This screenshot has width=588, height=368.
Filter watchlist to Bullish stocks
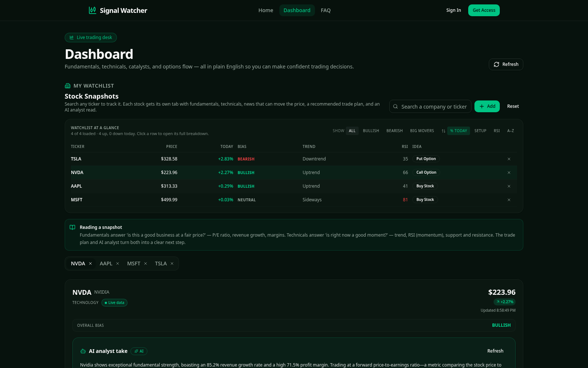point(371,131)
